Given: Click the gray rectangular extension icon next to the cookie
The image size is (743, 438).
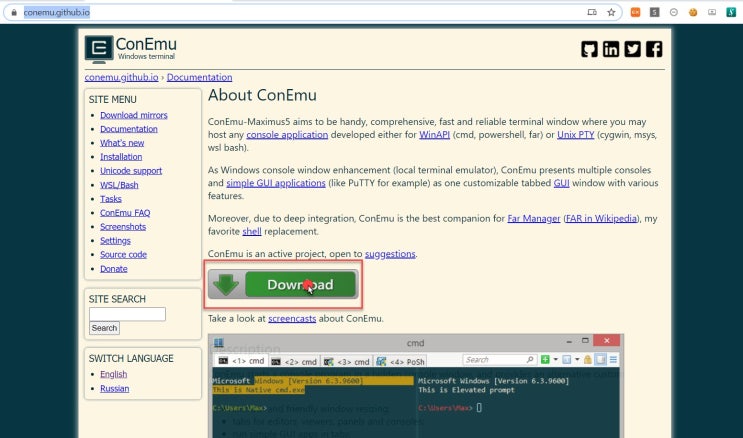Looking at the screenshot, I should [x=712, y=12].
